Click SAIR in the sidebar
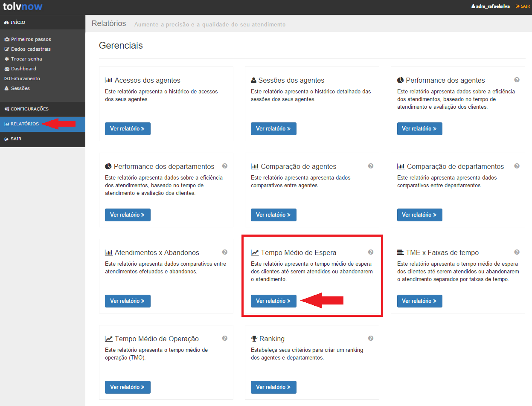This screenshot has height=406, width=532. click(43, 139)
